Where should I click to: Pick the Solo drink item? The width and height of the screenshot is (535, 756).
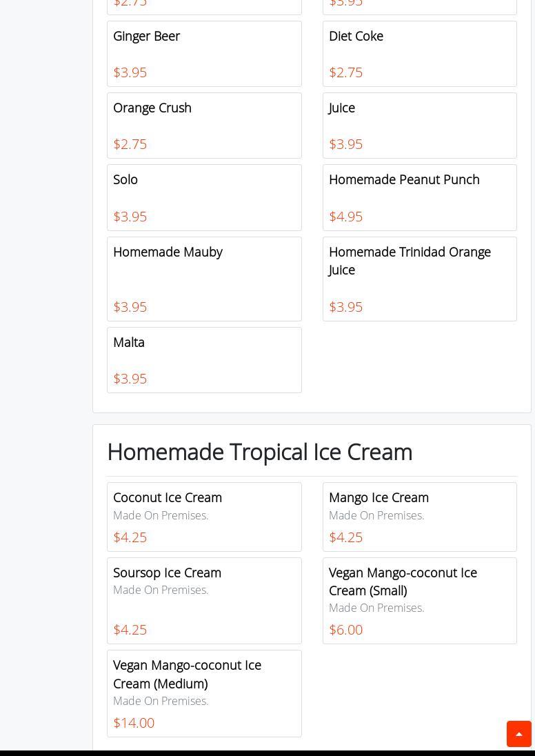click(x=204, y=198)
